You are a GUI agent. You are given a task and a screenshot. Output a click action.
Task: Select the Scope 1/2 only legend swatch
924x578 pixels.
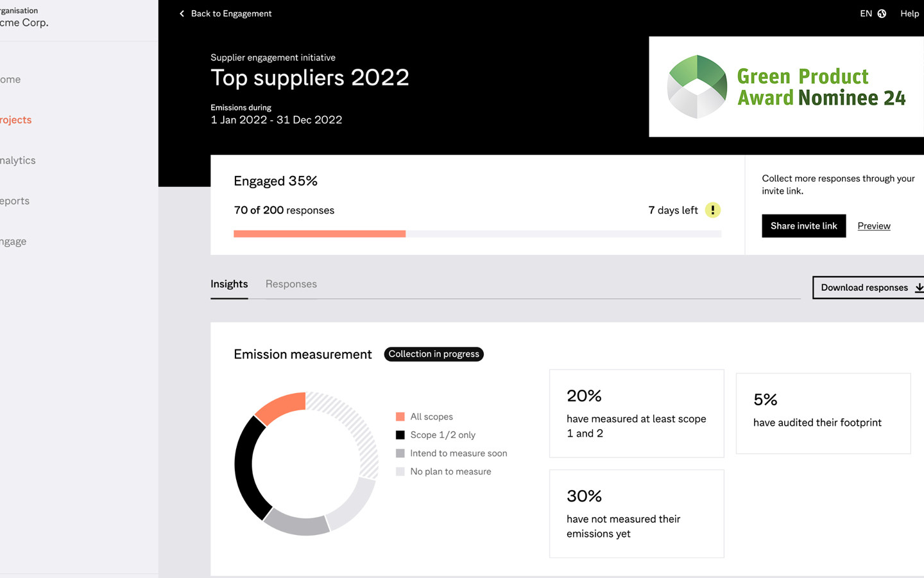pos(400,435)
